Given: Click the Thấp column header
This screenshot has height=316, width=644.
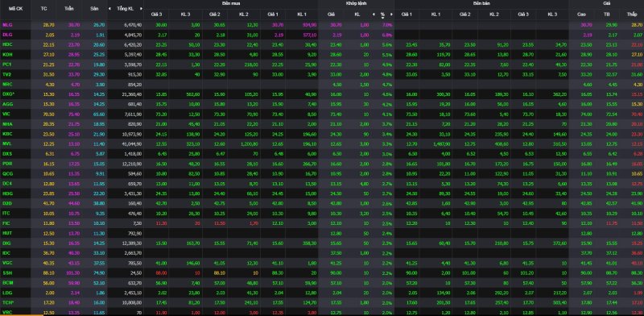Looking at the screenshot, I should (632, 15).
